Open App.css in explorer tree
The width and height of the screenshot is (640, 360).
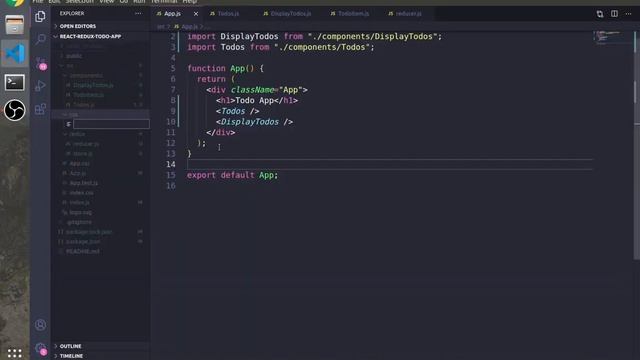pyautogui.click(x=79, y=163)
